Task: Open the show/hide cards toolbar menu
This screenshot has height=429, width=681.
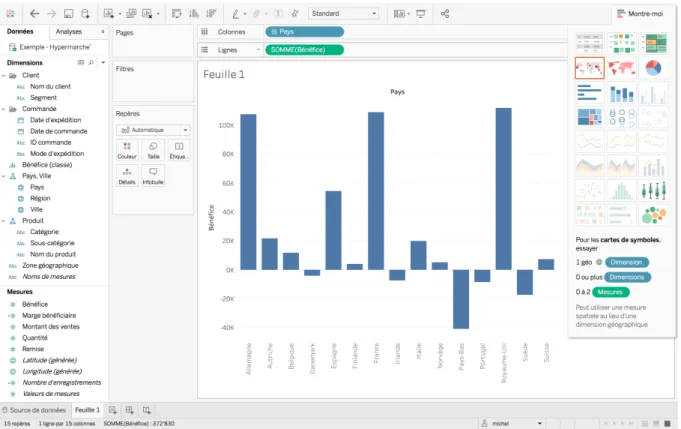Action: pos(399,13)
